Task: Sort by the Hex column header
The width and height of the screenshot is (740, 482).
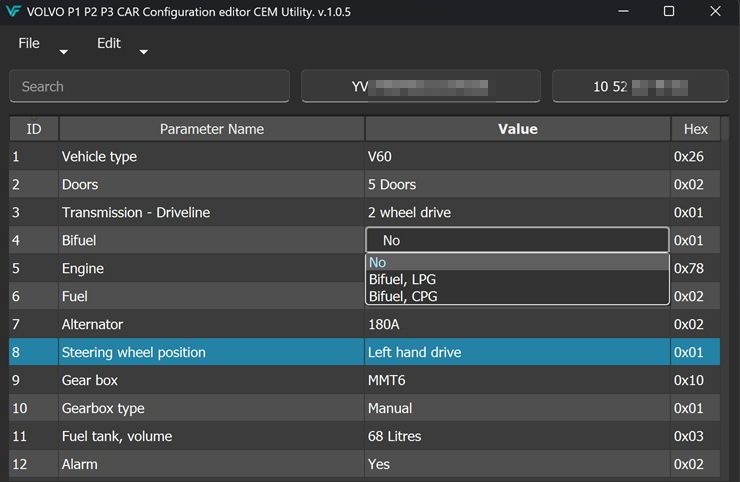Action: coord(696,129)
